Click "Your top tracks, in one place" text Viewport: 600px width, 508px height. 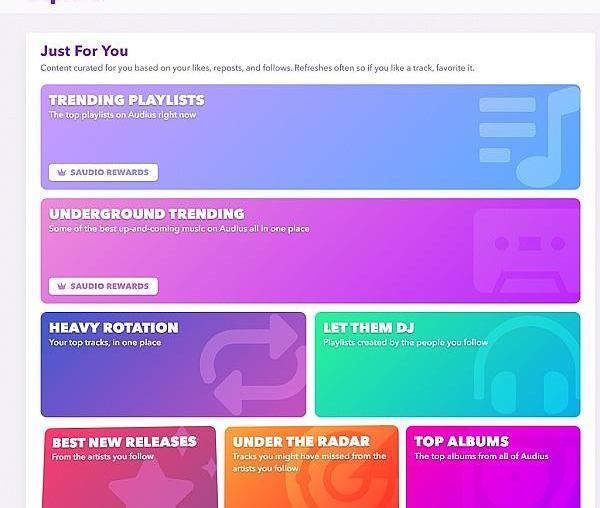(105, 343)
